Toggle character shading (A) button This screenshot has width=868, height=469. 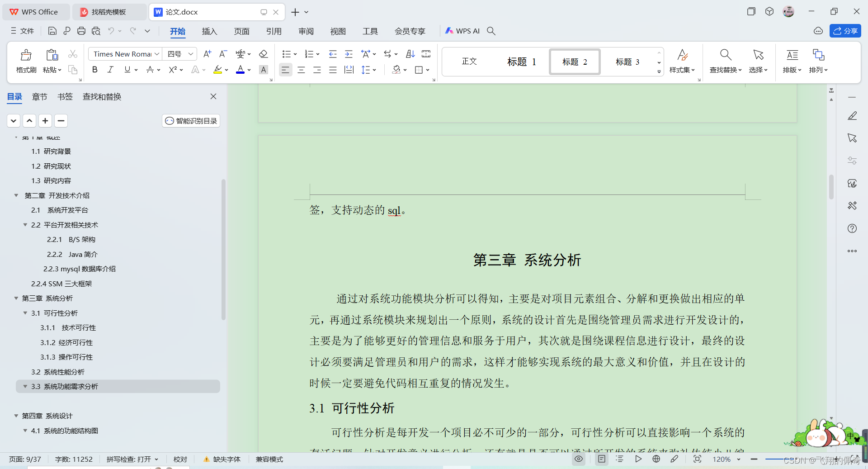pos(264,70)
